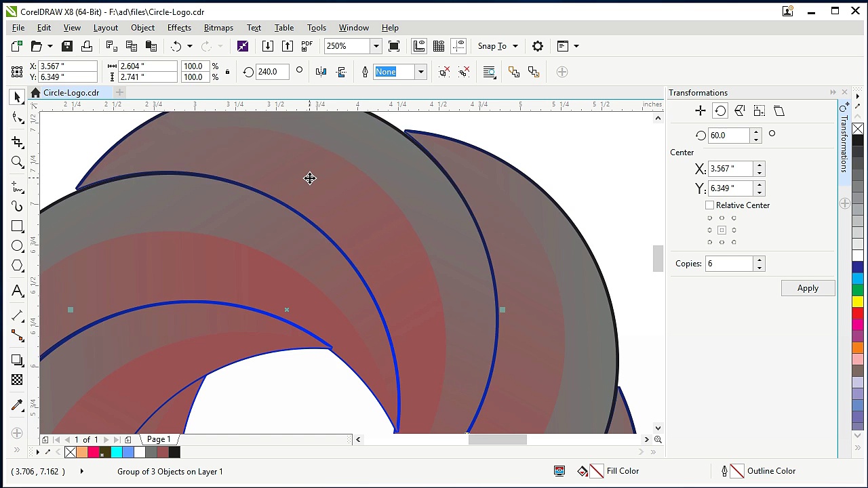Open the Eyedropper tool

[x=17, y=405]
